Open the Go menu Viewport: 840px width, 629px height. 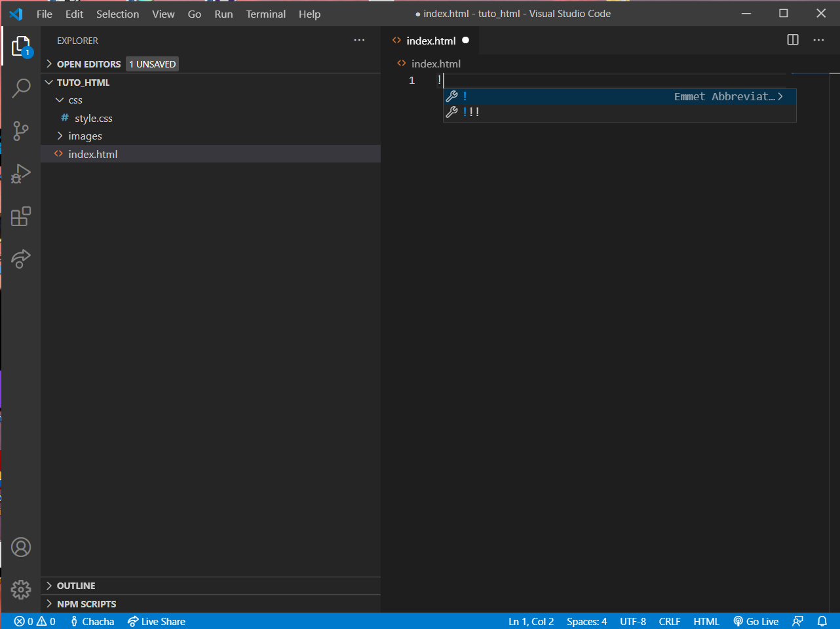tap(195, 14)
